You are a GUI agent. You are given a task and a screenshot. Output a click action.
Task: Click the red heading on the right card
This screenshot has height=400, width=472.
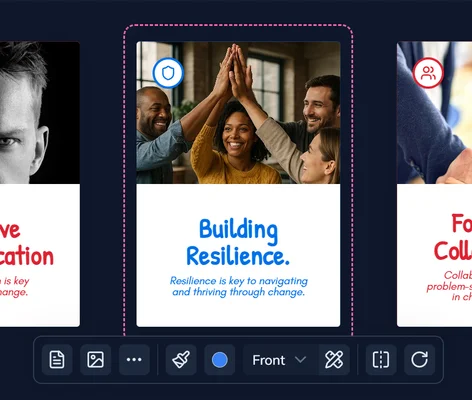453,237
